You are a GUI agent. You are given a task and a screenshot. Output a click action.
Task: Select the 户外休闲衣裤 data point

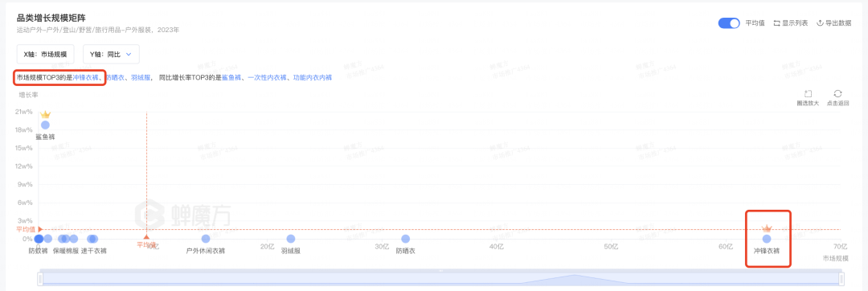(x=206, y=239)
